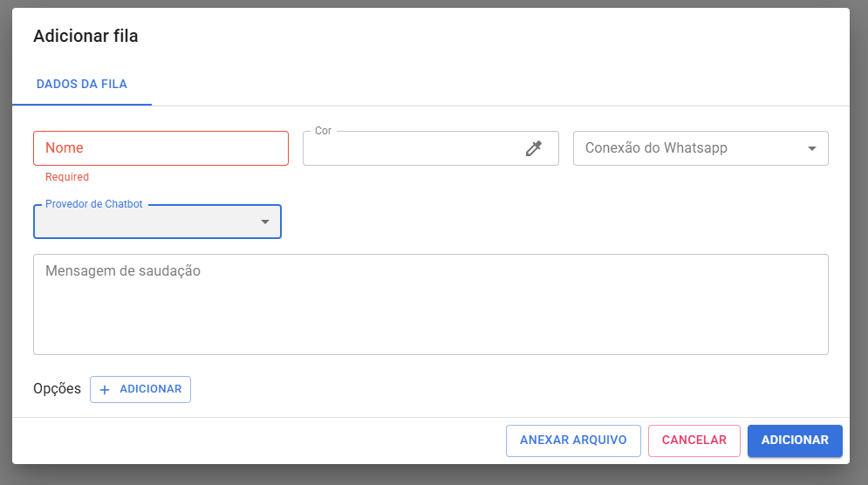
Task: Click inside the Cor input field
Action: tap(410, 149)
